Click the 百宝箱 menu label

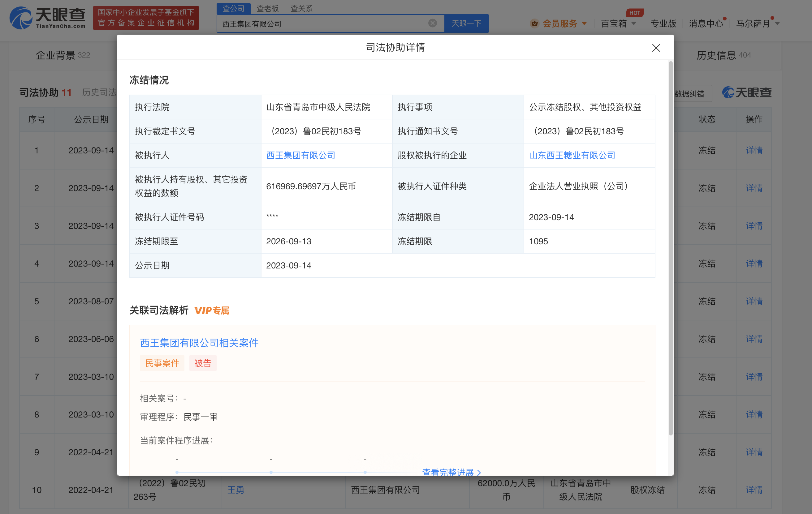coord(614,24)
